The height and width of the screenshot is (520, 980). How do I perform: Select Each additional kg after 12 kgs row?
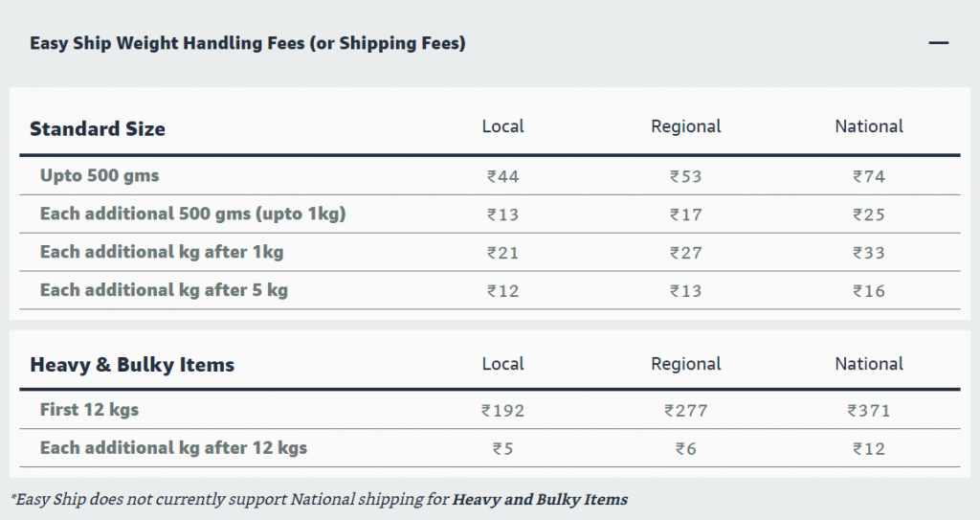490,448
